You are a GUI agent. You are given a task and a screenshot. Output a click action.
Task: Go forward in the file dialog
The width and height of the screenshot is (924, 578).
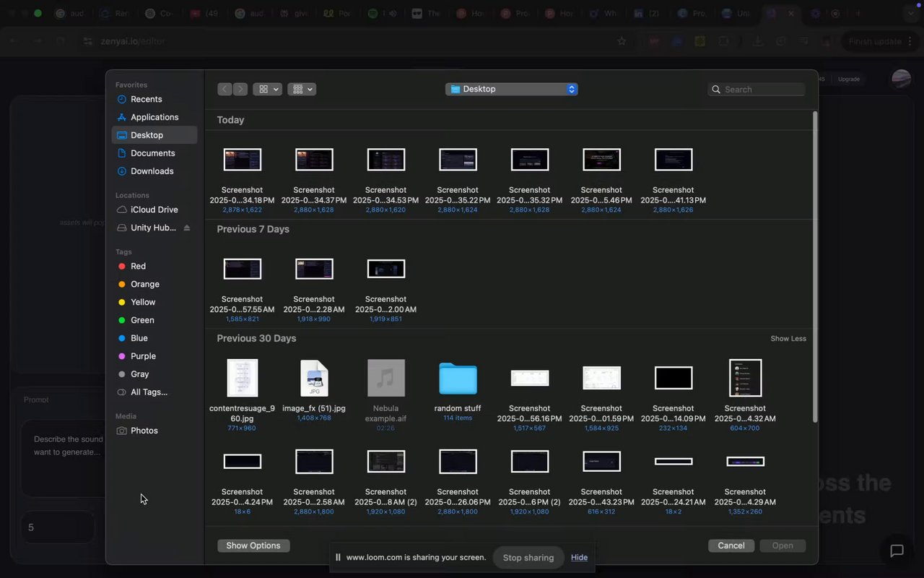[240, 89]
